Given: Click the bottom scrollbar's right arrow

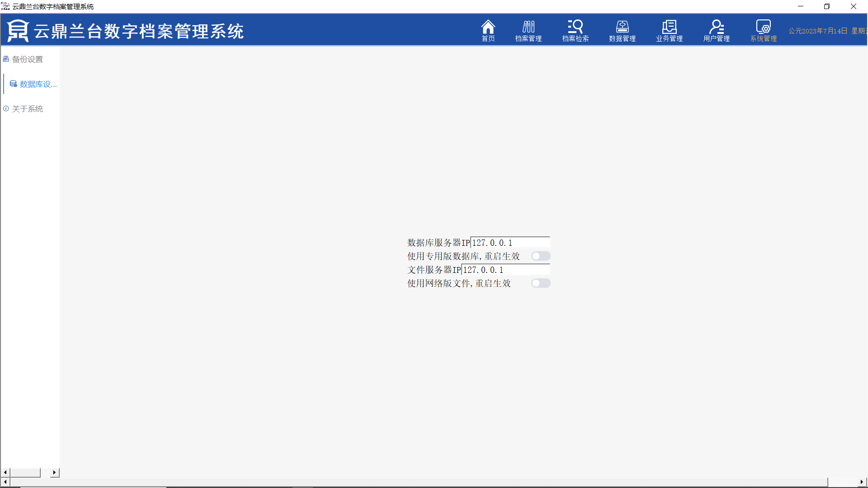Looking at the screenshot, I should click(x=862, y=482).
